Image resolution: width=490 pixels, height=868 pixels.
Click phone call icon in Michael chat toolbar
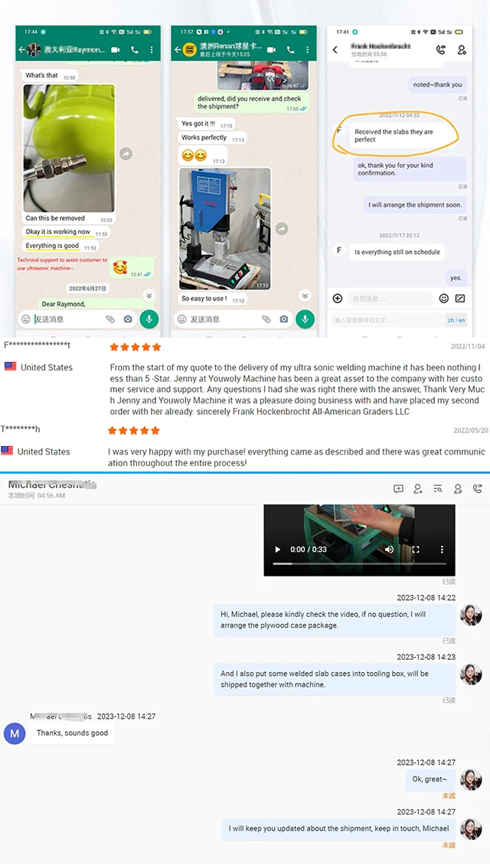[477, 488]
